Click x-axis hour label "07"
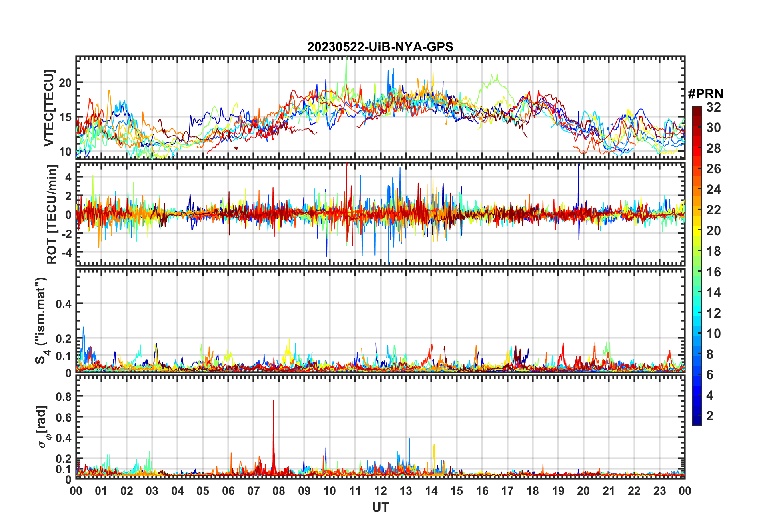This screenshot has height=532, width=761. (254, 491)
